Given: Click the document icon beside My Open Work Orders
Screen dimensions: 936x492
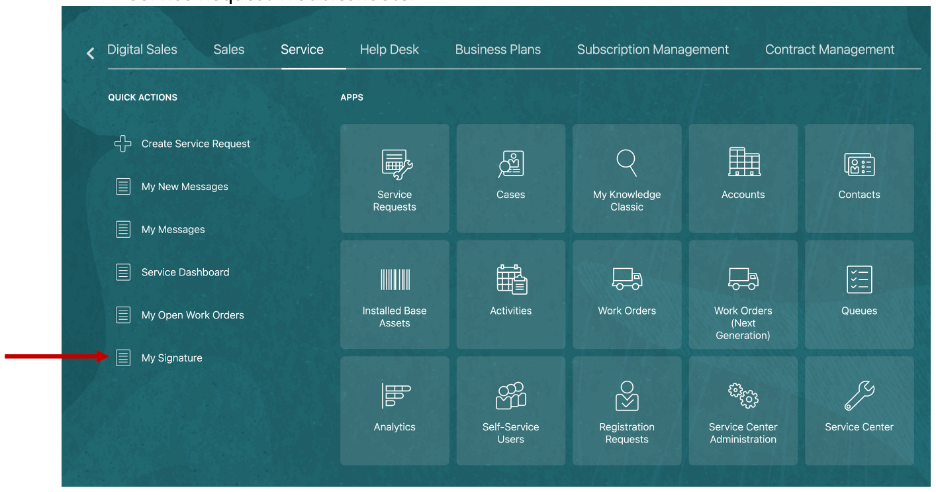Looking at the screenshot, I should click(x=123, y=315).
